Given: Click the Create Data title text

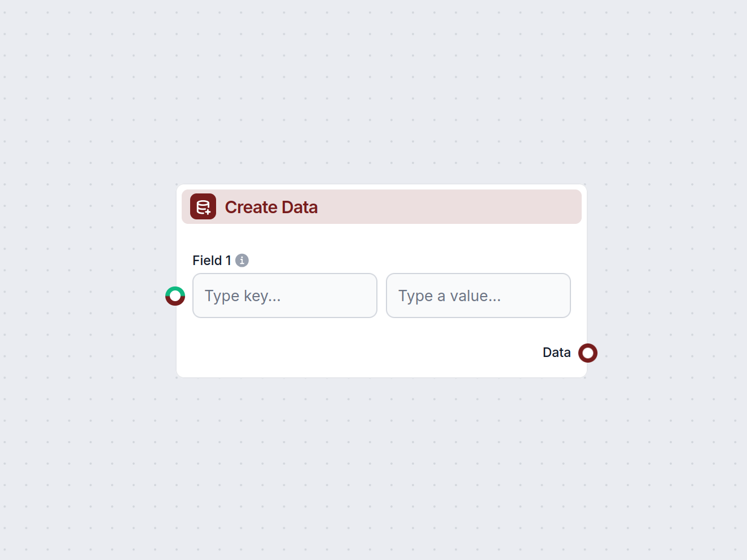Looking at the screenshot, I should pyautogui.click(x=271, y=207).
